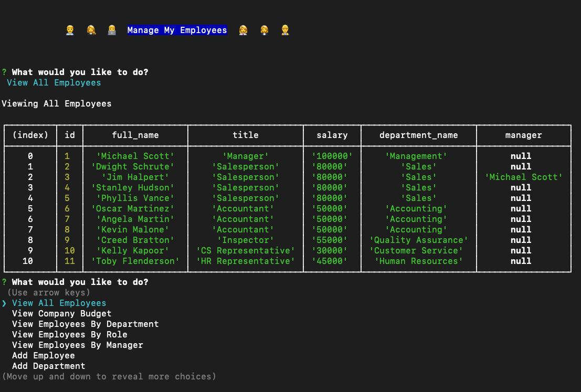Viewport: 581px width, 392px height.
Task: Click the man office worker emoji in header
Action: (70, 30)
